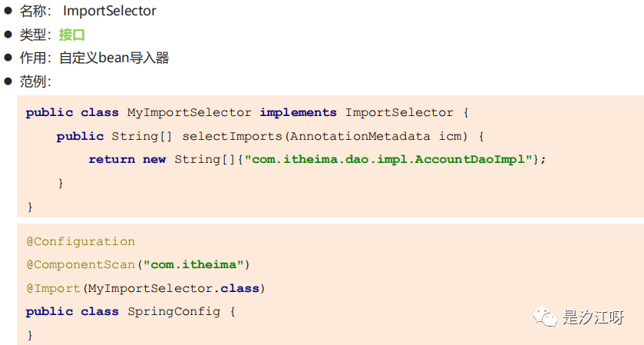Screen dimensions: 644x345
Task: Click the 是汐江呀 watermark text
Action: 593,316
